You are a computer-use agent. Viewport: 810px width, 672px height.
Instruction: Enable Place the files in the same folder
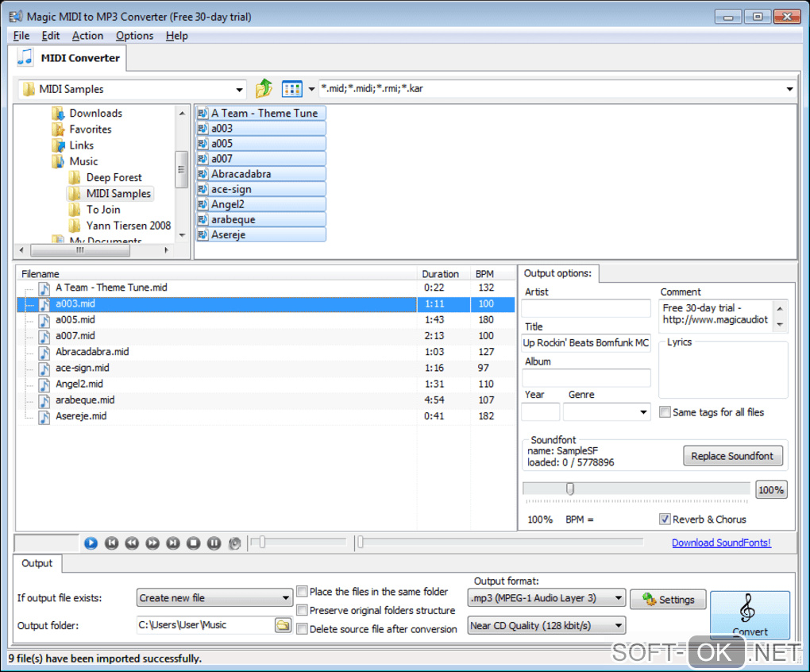303,592
